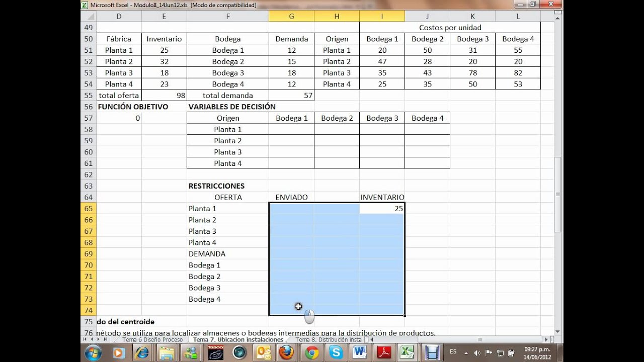Select the ENVIADO header cell
644x362 pixels.
(x=291, y=197)
